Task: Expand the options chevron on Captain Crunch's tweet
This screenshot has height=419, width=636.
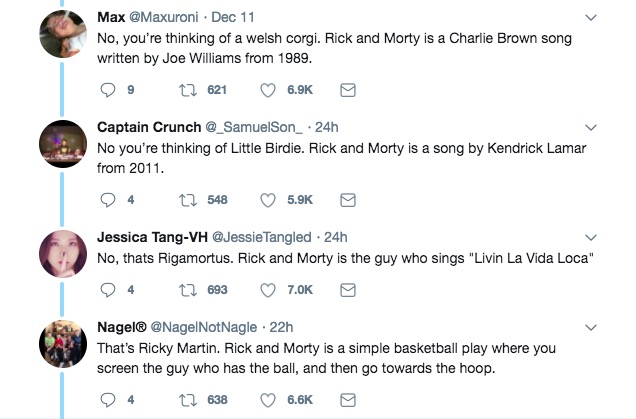Action: coord(590,128)
